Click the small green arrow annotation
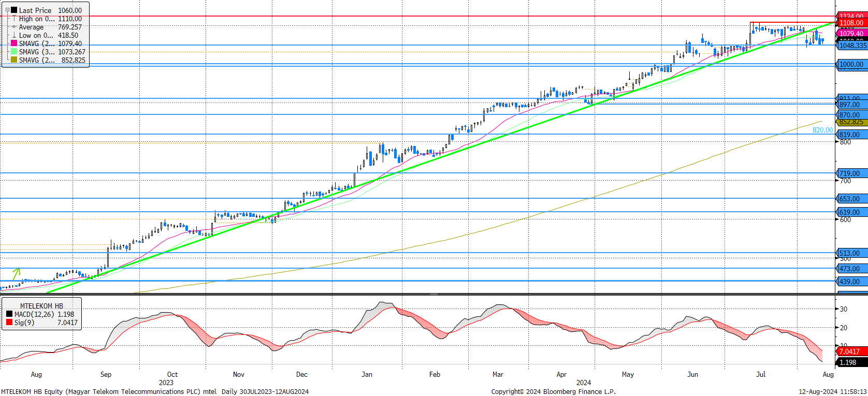 17,273
